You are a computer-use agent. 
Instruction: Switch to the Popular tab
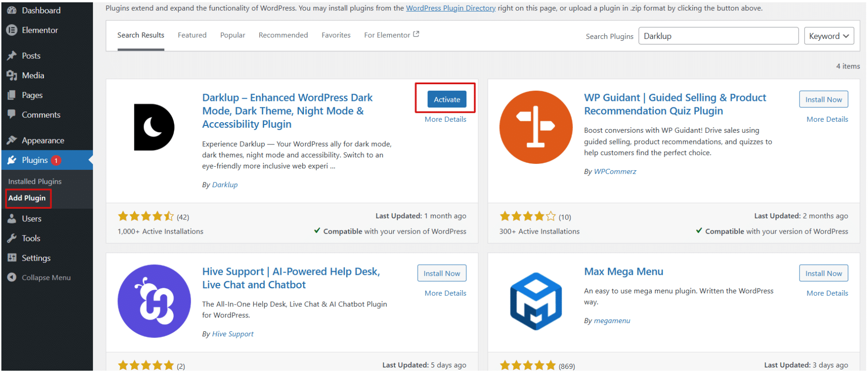click(x=233, y=35)
